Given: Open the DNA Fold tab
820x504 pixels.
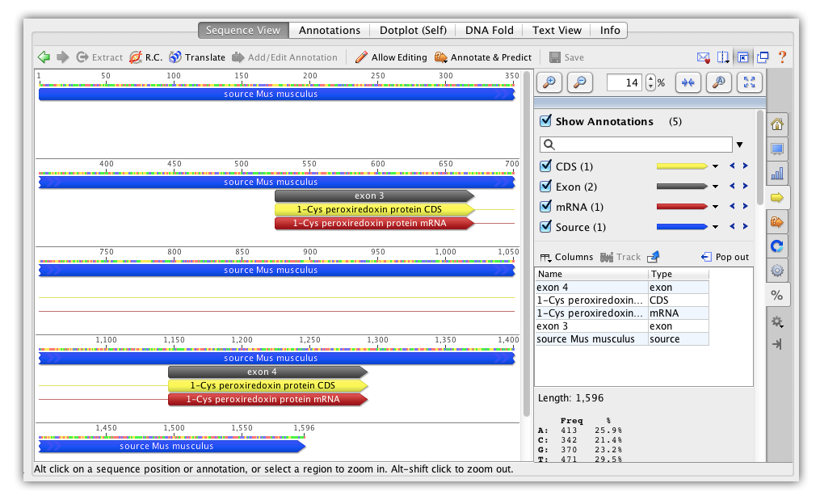Looking at the screenshot, I should [x=490, y=31].
